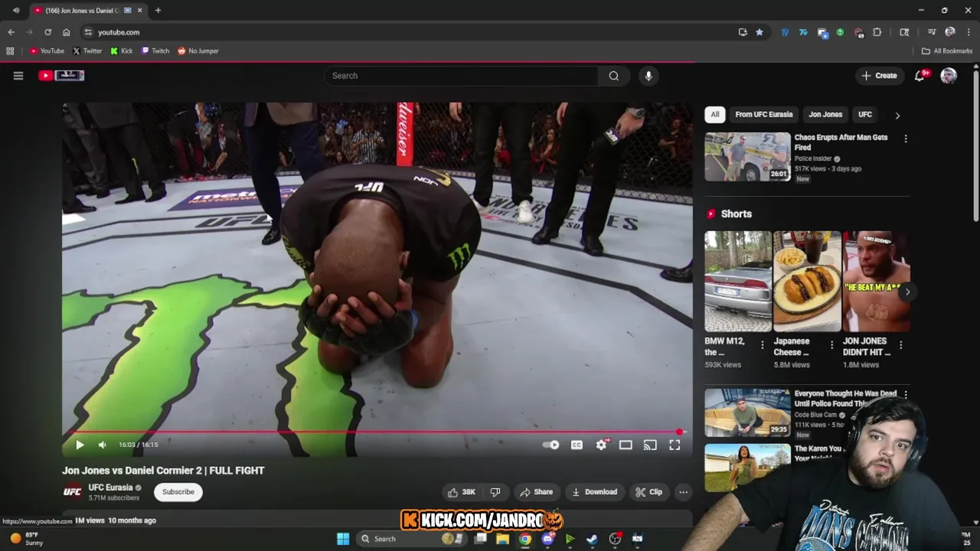Screen dimensions: 980x551
Task: Open the BMW M12 short
Action: (x=738, y=281)
